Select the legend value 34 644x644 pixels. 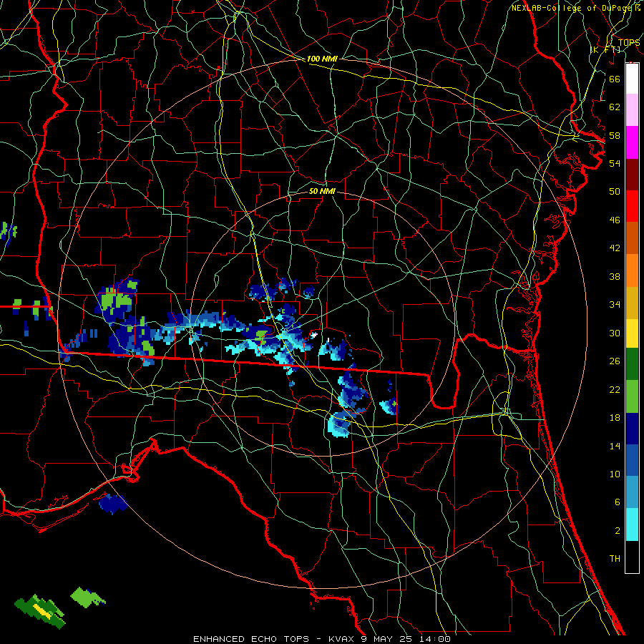[x=615, y=305]
